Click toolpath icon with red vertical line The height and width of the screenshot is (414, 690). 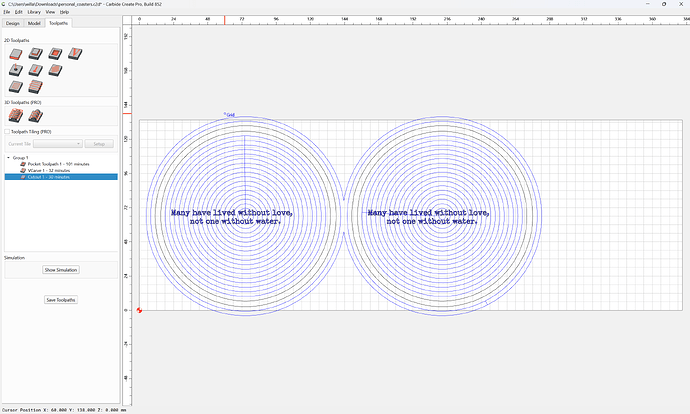[x=36, y=70]
